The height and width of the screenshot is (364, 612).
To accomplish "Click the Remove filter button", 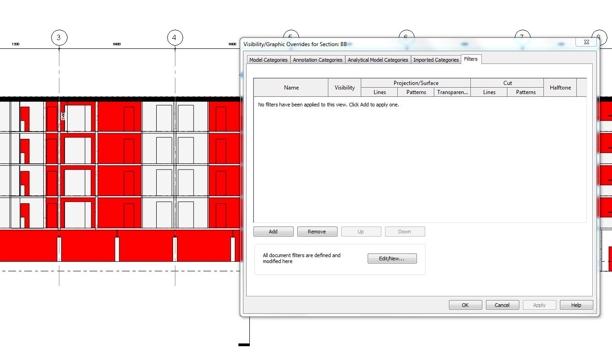I will (x=317, y=232).
